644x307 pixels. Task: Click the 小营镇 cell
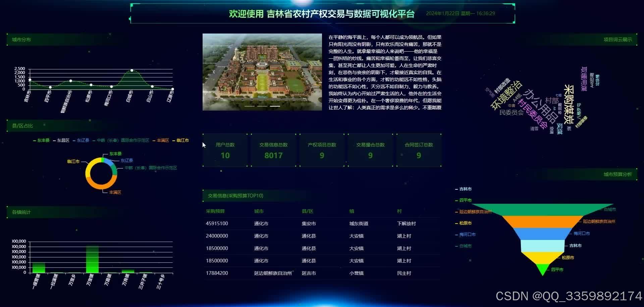click(x=357, y=273)
